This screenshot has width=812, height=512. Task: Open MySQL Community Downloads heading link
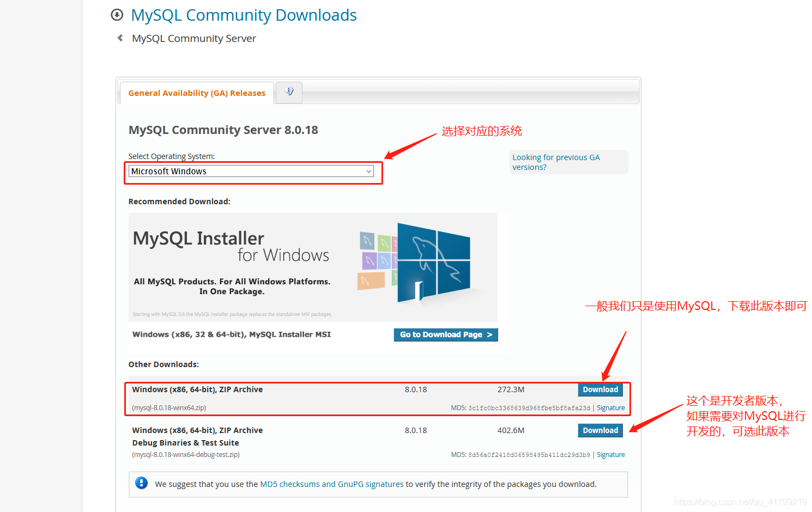244,15
